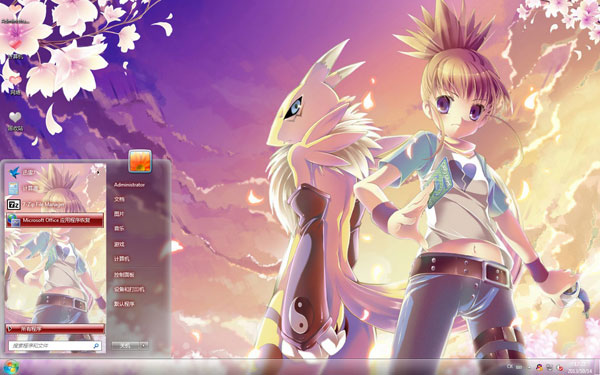Open the clock and date in the taskbar
Screen dimensions: 600x375
(x=580, y=367)
